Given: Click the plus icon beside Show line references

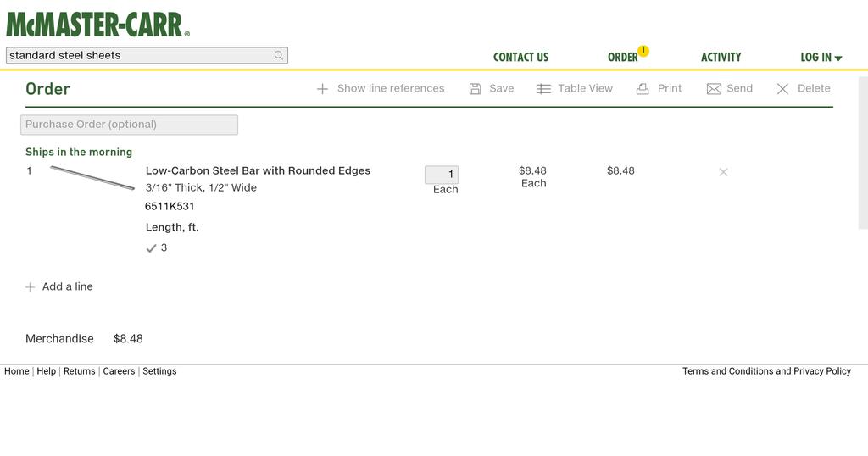Looking at the screenshot, I should (x=322, y=88).
